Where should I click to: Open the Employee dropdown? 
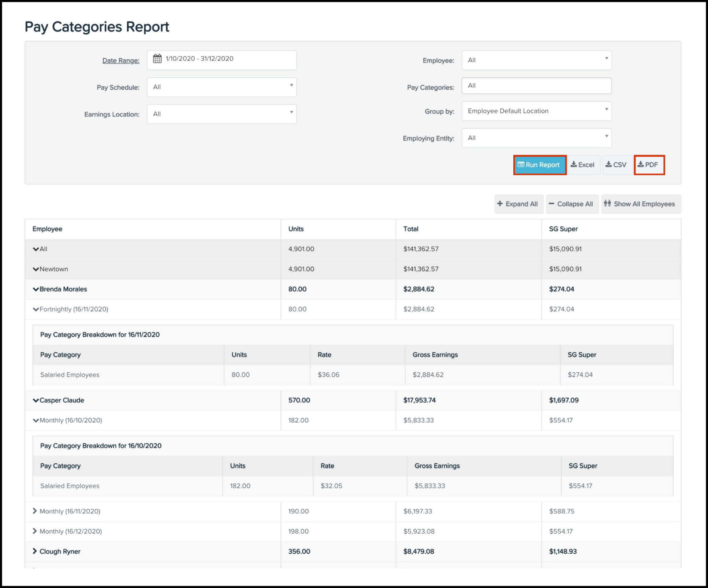(x=536, y=60)
